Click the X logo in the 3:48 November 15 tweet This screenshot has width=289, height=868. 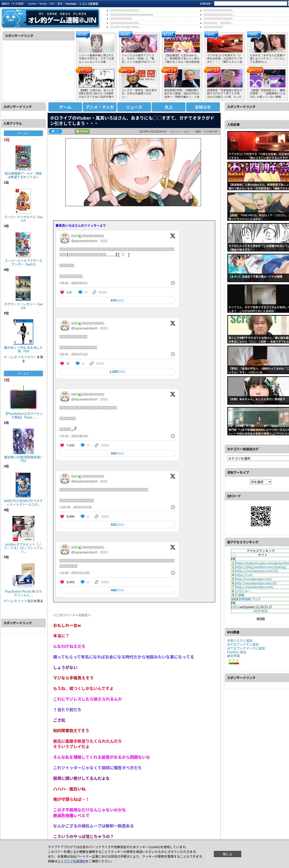[173, 547]
